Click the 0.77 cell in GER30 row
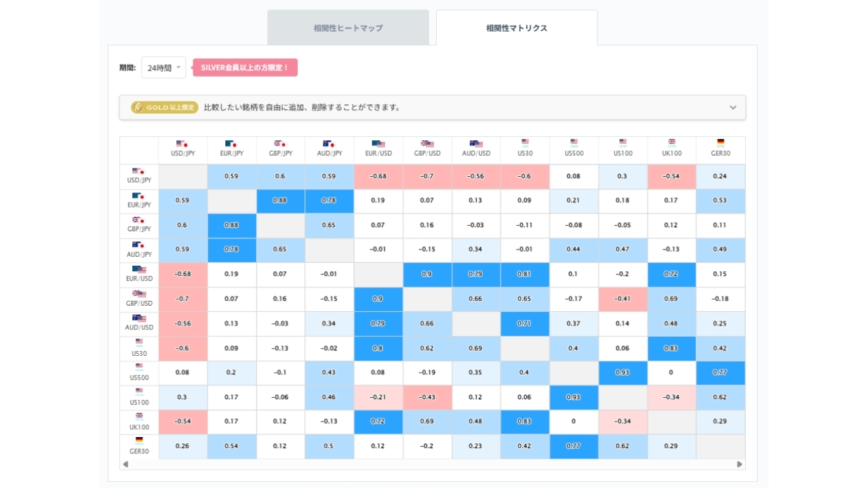 point(574,446)
